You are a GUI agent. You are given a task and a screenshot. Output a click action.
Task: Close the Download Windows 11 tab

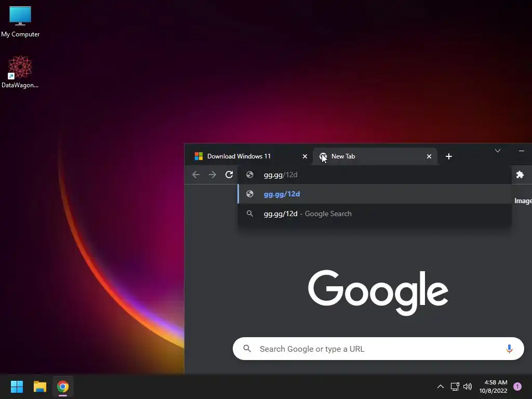tap(304, 156)
